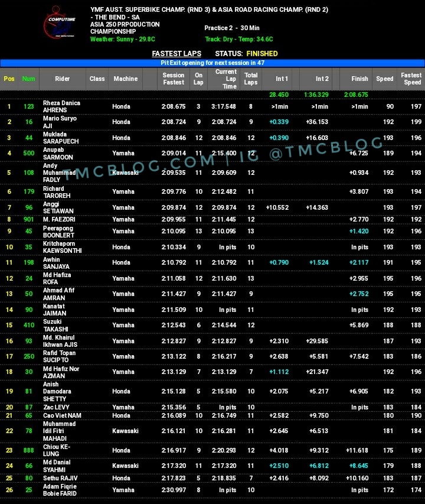Click the Practice 2 - 30 Min label
Viewport: 425px width, 504px height.
(x=232, y=28)
